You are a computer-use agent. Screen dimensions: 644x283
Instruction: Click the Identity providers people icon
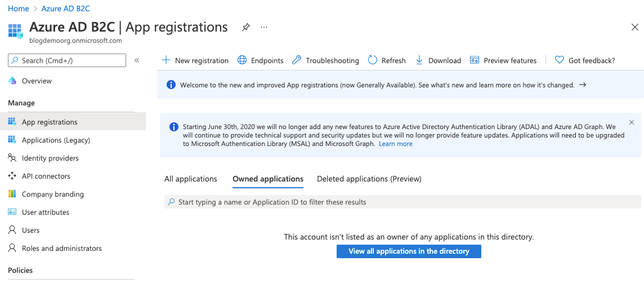[x=12, y=158]
